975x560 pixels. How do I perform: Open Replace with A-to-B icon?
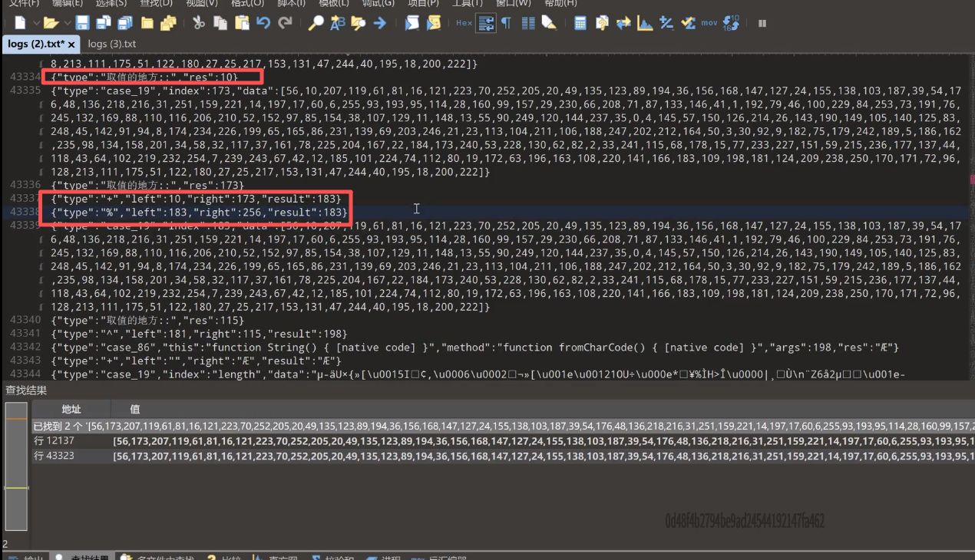(337, 23)
